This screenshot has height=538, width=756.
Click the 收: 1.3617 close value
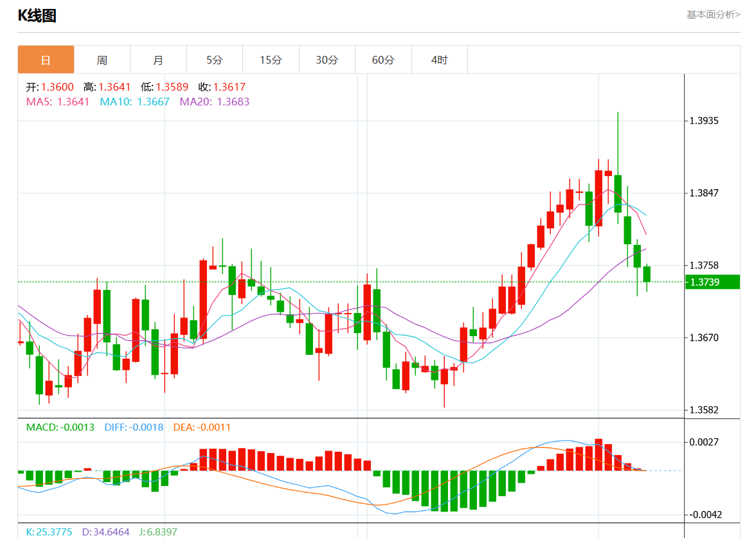(x=222, y=87)
